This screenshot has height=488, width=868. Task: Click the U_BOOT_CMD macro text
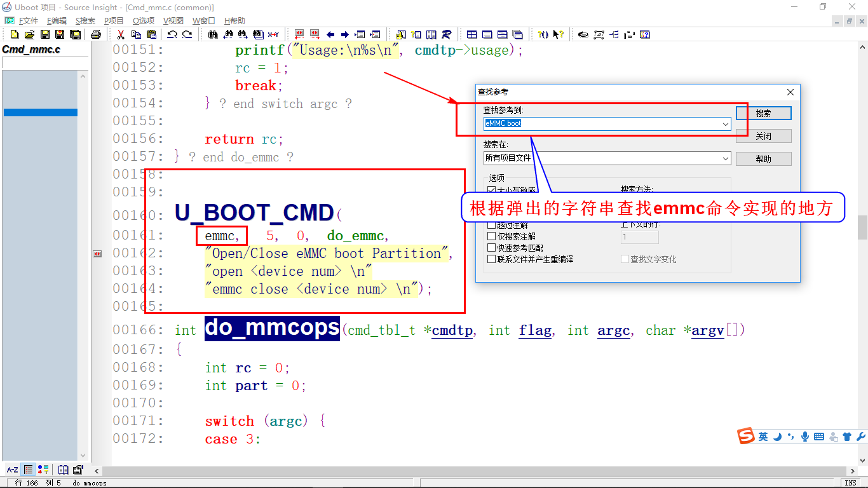pos(255,212)
